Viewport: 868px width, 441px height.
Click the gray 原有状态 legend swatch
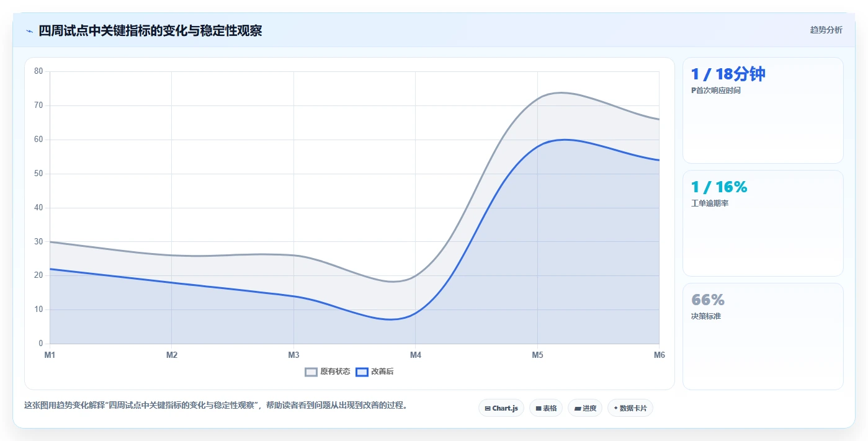click(311, 372)
